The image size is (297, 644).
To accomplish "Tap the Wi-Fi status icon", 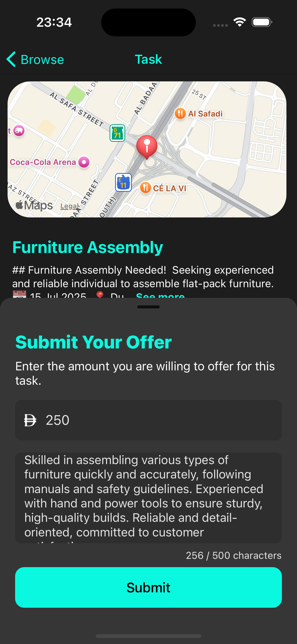I will point(240,22).
